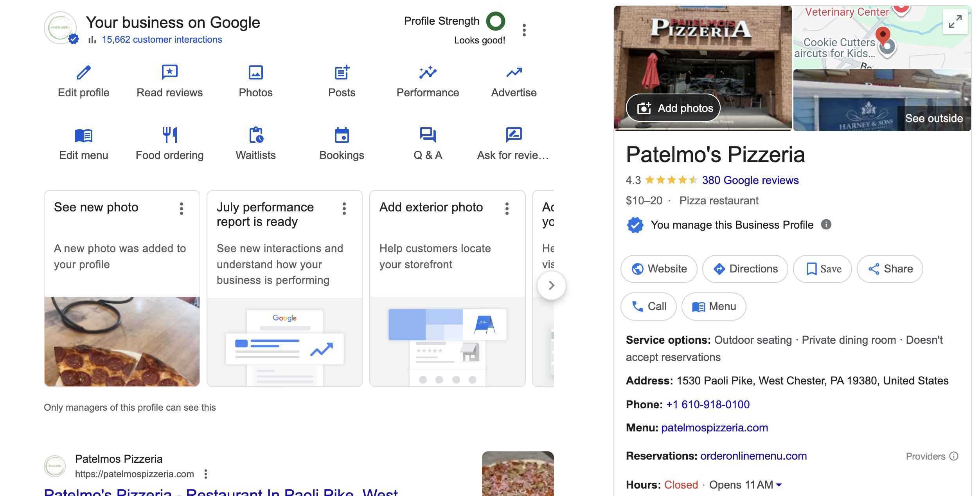Click the Add photos button
This screenshot has width=980, height=496.
pos(673,108)
